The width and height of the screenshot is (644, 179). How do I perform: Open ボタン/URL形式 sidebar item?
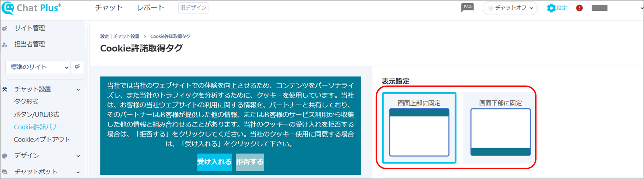pyautogui.click(x=36, y=114)
